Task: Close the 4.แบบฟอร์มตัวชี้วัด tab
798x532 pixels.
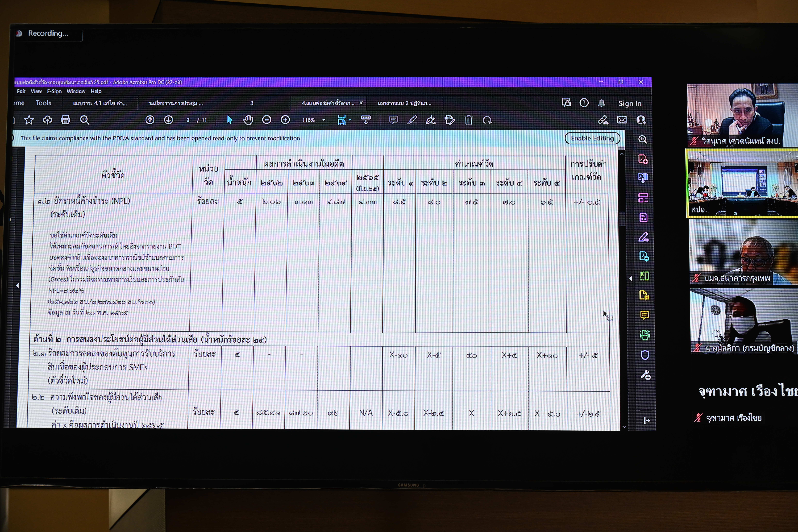Action: tap(361, 103)
